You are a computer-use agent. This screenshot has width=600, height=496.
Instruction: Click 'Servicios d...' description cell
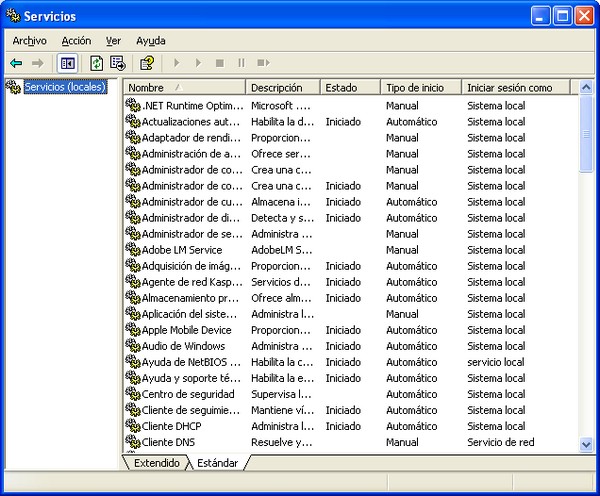click(x=281, y=282)
